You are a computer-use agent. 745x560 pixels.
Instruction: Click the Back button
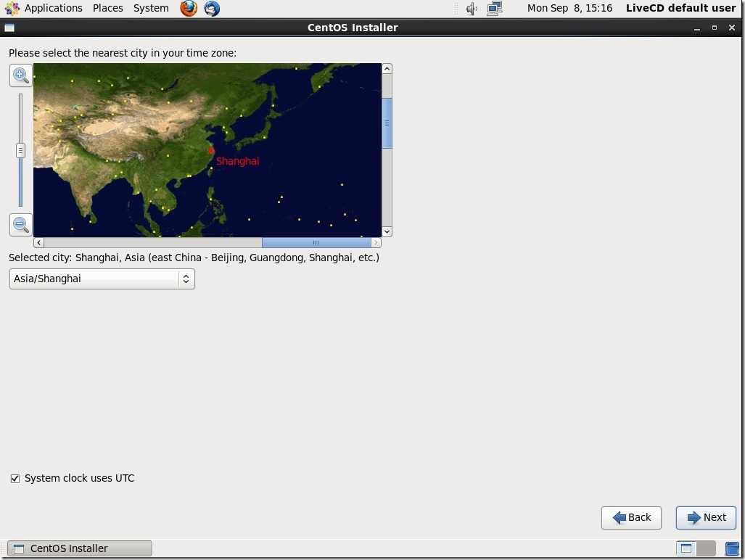(631, 518)
